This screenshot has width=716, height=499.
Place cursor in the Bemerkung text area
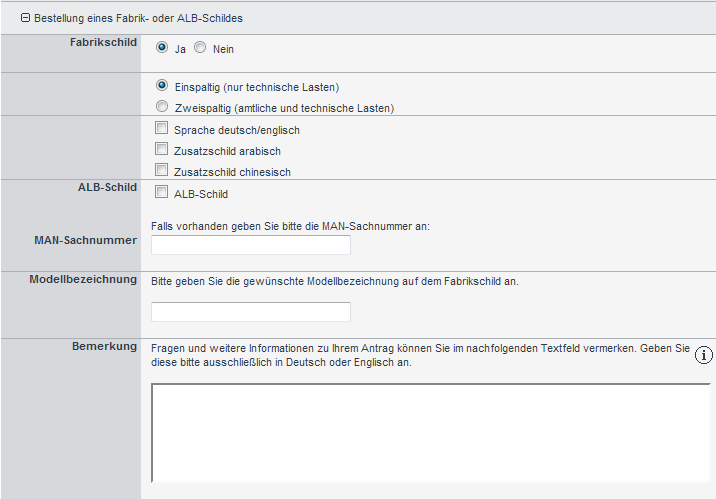tap(431, 433)
